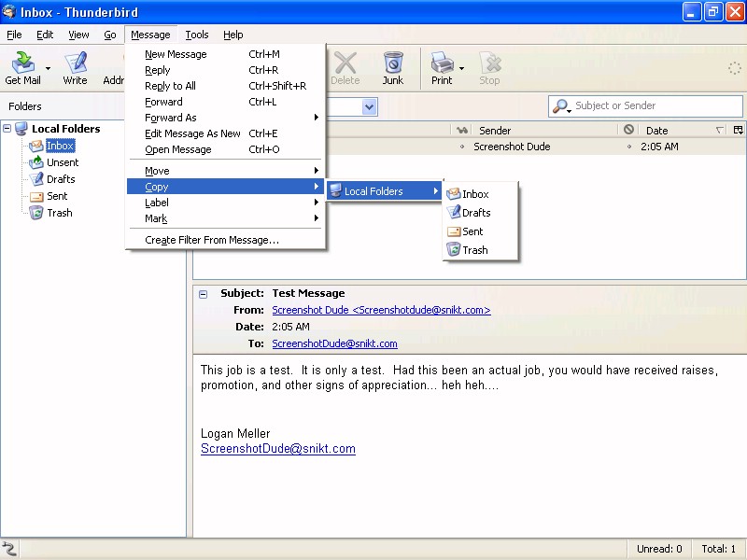747x560 pixels.
Task: Choose Reply from Message menu
Action: coord(226,70)
